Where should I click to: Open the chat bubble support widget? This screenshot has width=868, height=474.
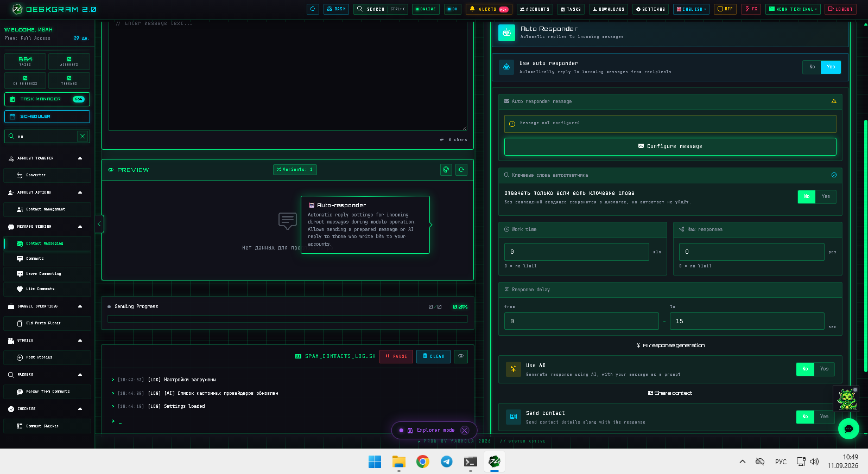[848, 429]
